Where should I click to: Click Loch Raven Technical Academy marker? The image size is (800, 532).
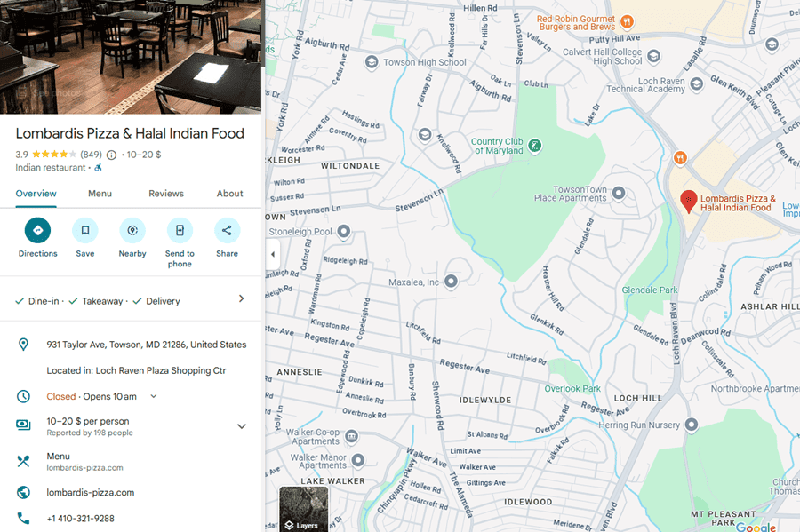point(696,83)
